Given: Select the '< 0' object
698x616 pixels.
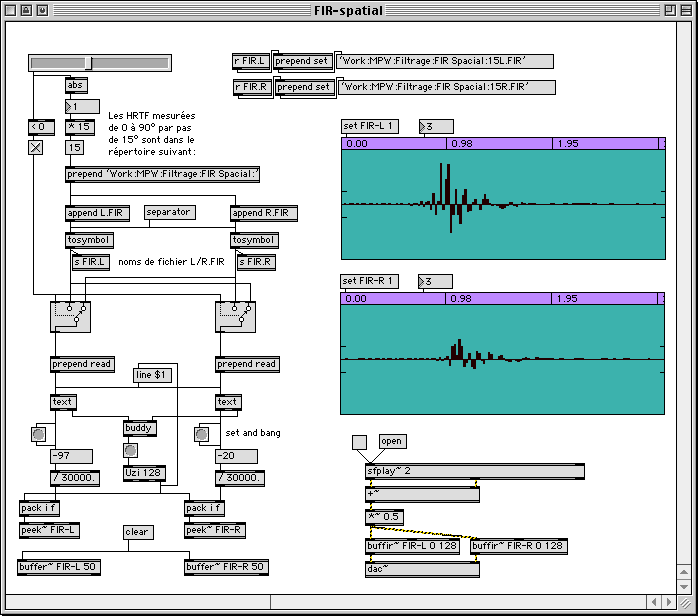Looking at the screenshot, I should click(x=41, y=127).
